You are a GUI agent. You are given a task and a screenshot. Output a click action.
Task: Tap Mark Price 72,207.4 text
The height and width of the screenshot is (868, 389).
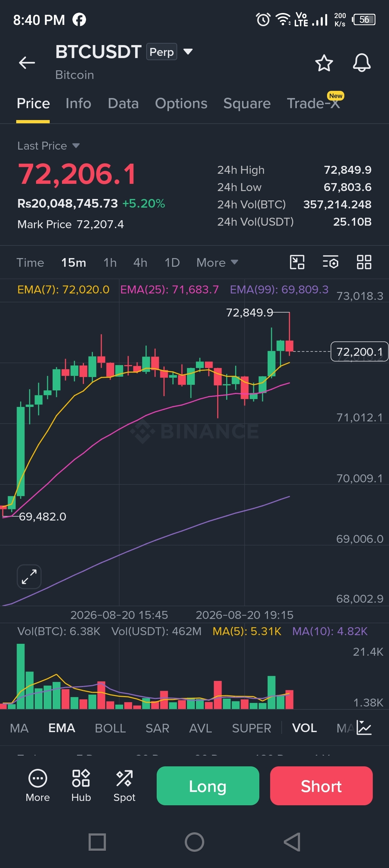(71, 224)
